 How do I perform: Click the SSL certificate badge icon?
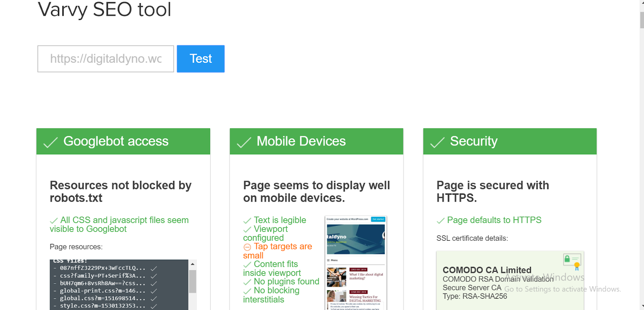pos(572,262)
